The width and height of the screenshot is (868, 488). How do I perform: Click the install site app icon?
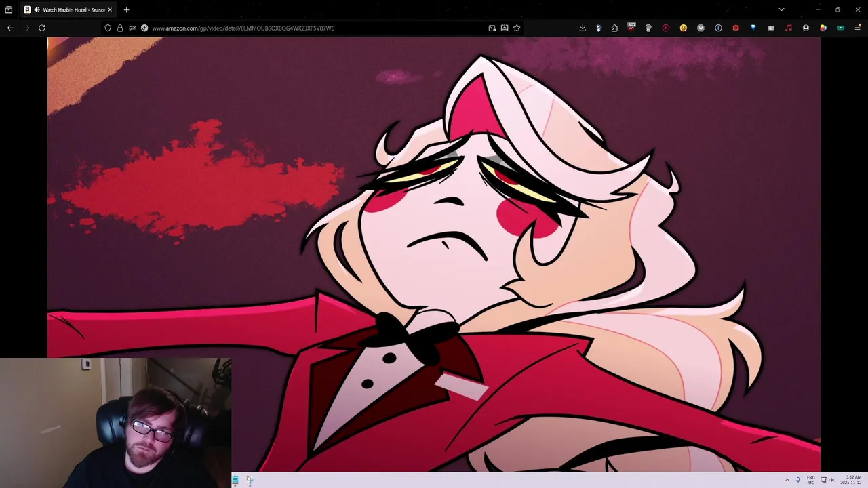coord(505,28)
